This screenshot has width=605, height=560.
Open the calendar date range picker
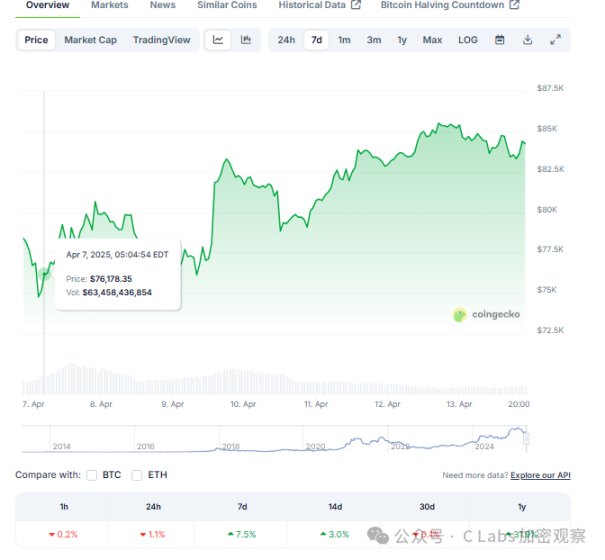coord(500,40)
